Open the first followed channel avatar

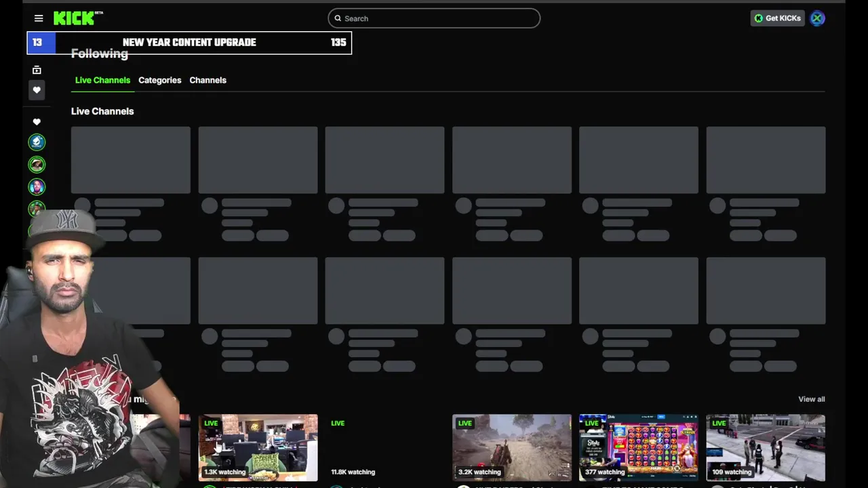point(37,142)
